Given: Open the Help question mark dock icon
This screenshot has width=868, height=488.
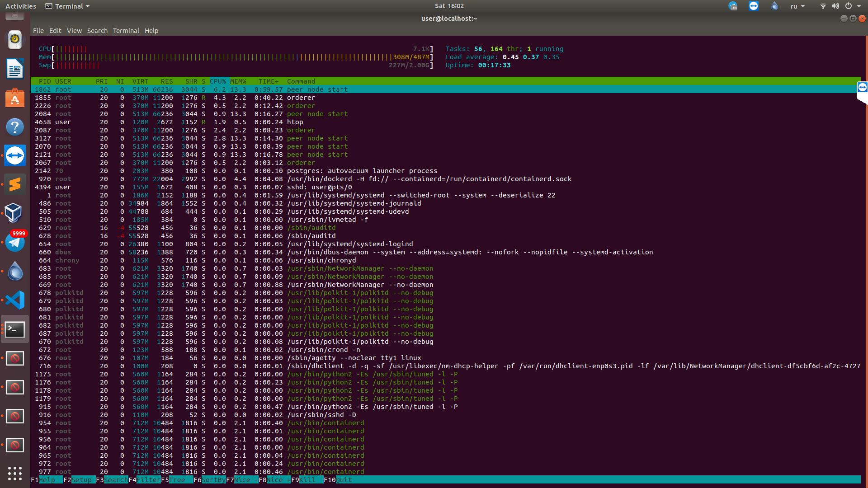Looking at the screenshot, I should tap(15, 127).
